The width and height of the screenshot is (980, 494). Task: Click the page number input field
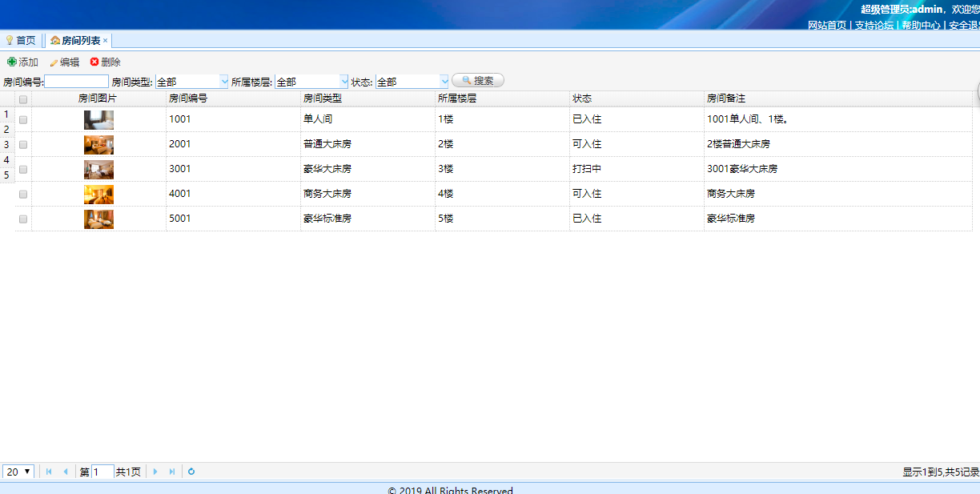(102, 472)
